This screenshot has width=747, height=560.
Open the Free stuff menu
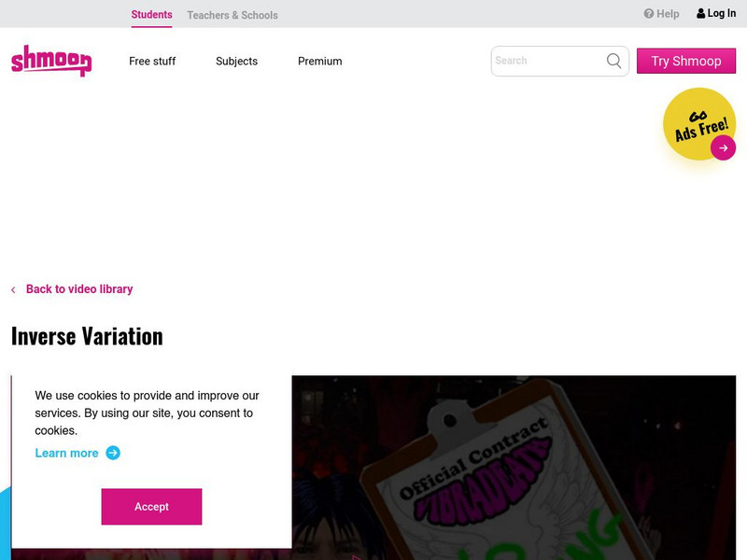coord(152,61)
